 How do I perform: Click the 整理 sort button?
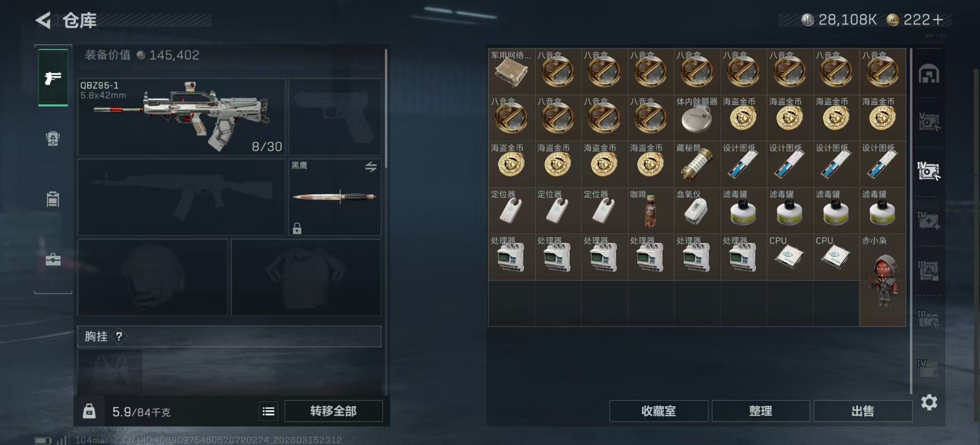click(761, 411)
